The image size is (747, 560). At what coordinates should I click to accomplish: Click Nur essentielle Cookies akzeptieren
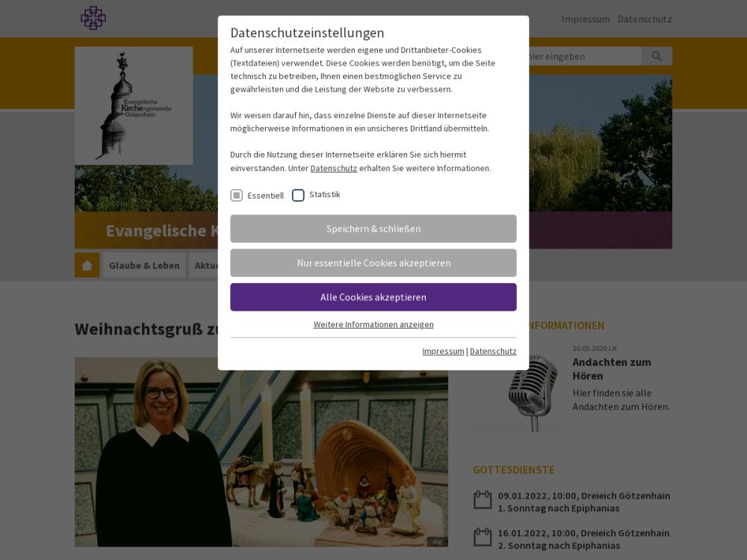[x=373, y=263]
